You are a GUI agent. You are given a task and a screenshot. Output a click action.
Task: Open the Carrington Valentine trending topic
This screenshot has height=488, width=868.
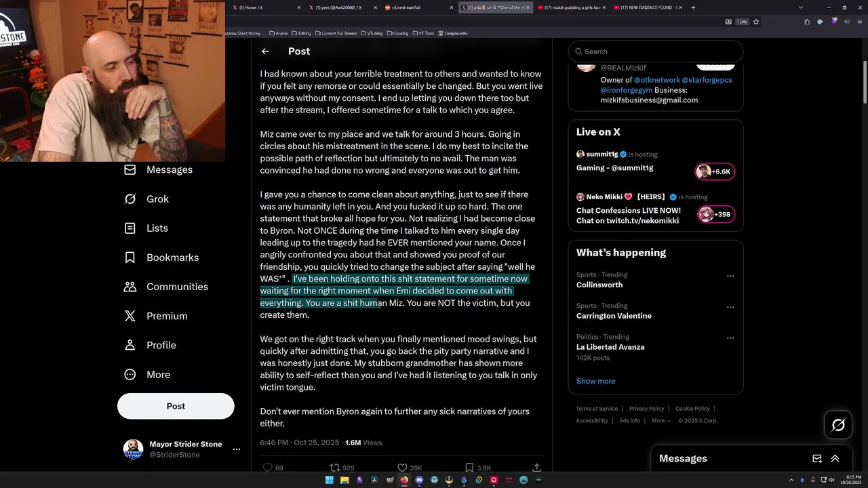(614, 316)
